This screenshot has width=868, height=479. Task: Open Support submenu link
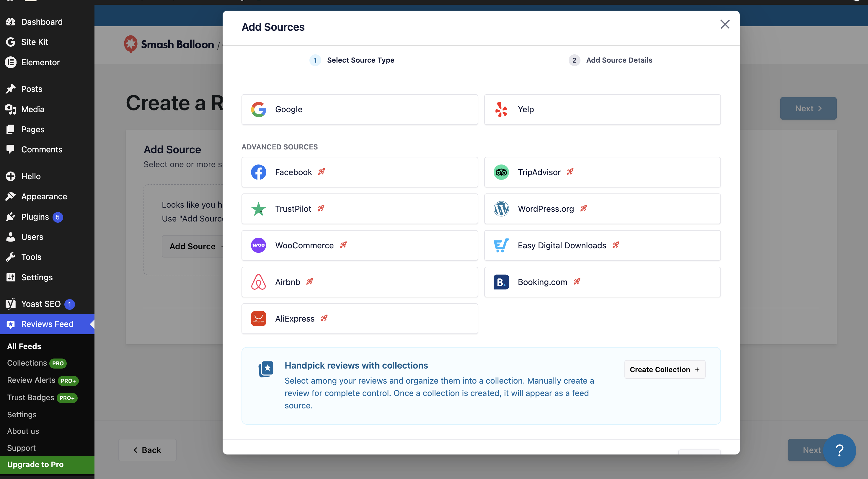point(21,448)
